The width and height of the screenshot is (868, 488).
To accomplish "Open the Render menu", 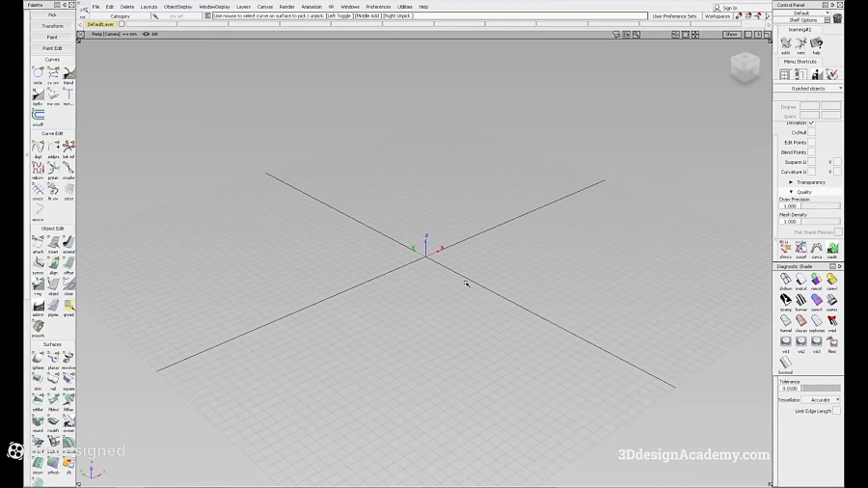I will 286,7.
